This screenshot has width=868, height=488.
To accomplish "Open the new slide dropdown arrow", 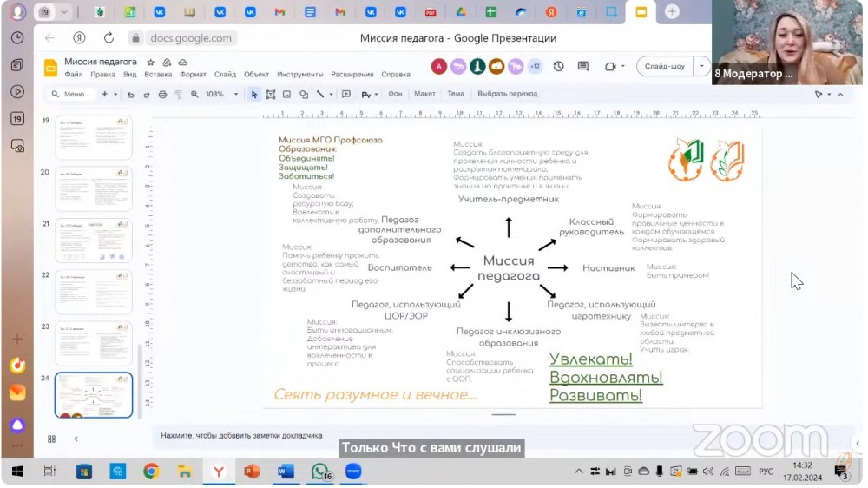I will click(115, 94).
